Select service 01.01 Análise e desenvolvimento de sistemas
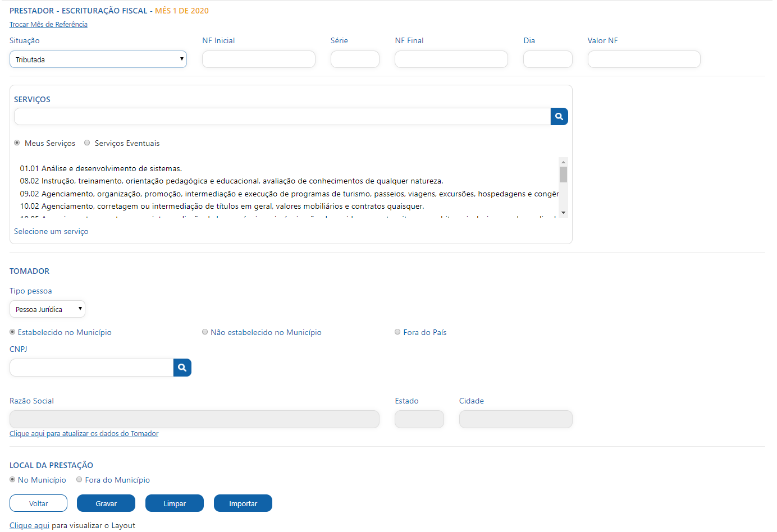The image size is (777, 532). click(101, 168)
